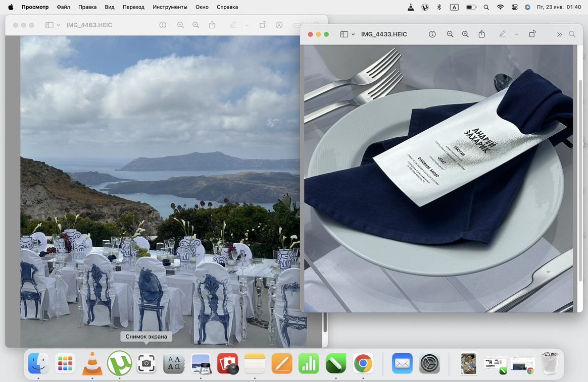Expand sidebar view options chevron for IMG_4433.HEIC
This screenshot has height=382, width=588.
pos(353,34)
